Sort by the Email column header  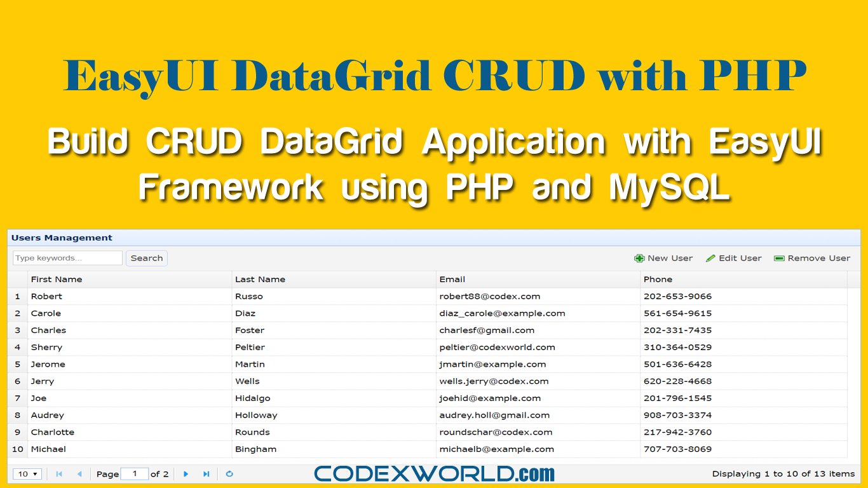[451, 279]
